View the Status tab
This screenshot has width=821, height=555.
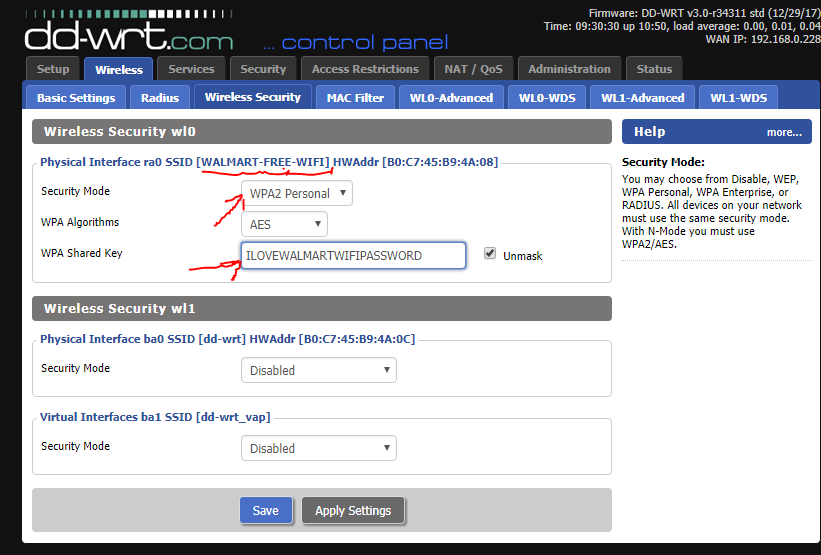tap(654, 69)
